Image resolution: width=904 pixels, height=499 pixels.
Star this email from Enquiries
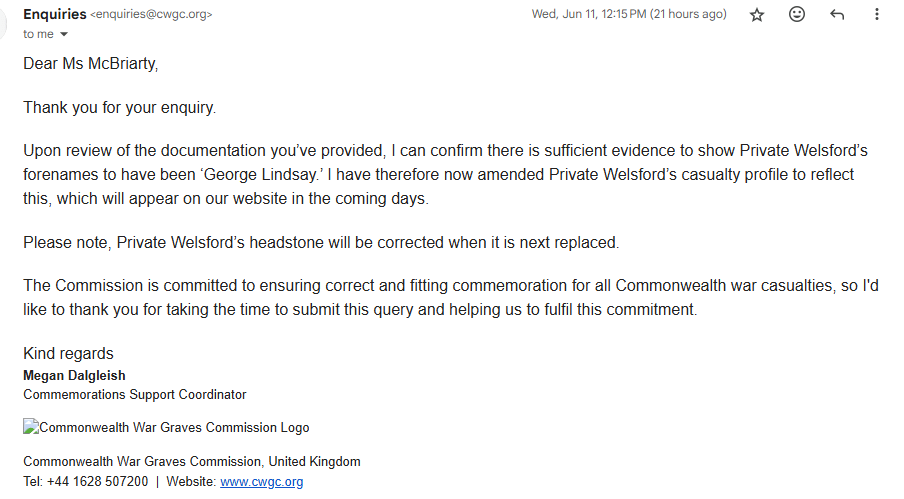[757, 15]
